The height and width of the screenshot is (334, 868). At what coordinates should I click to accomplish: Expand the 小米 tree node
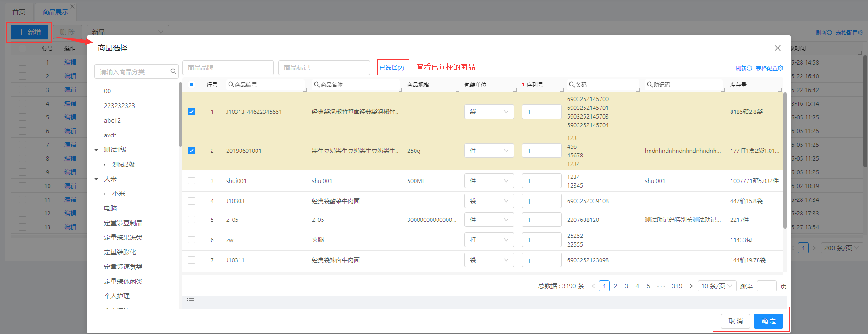(x=104, y=194)
